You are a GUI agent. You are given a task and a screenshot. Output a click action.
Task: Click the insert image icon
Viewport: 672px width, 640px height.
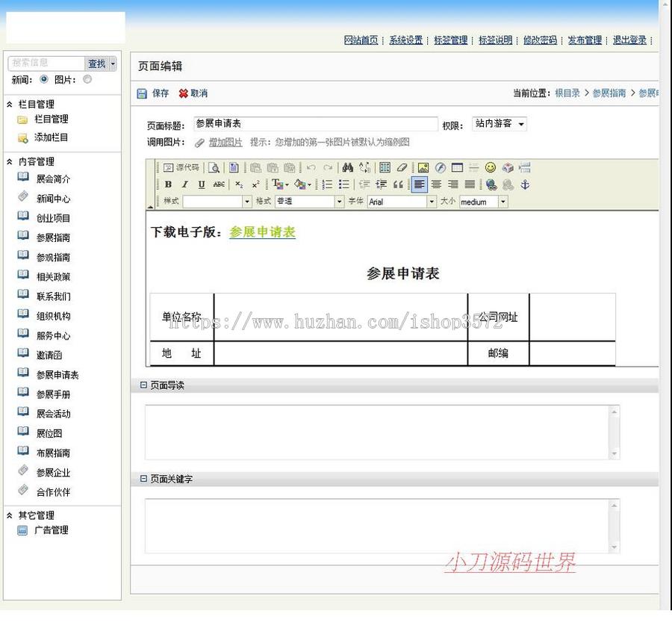click(423, 167)
